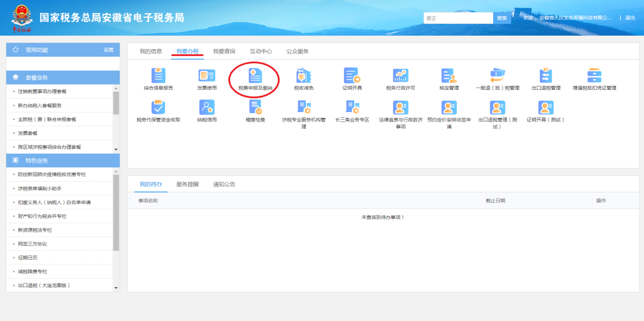The image size is (644, 321).
Task: Open 涉税专业服务机构管理 icon
Action: point(304,107)
